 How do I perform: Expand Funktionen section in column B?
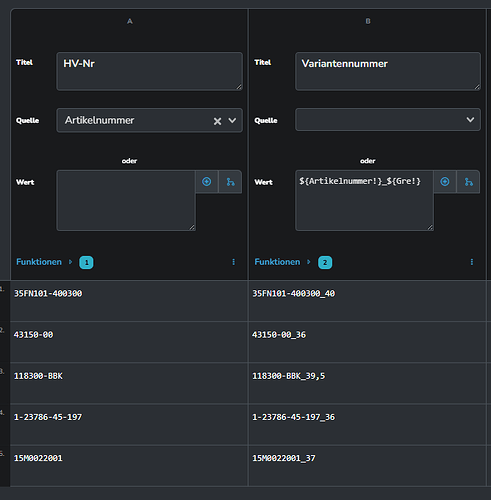tap(277, 262)
